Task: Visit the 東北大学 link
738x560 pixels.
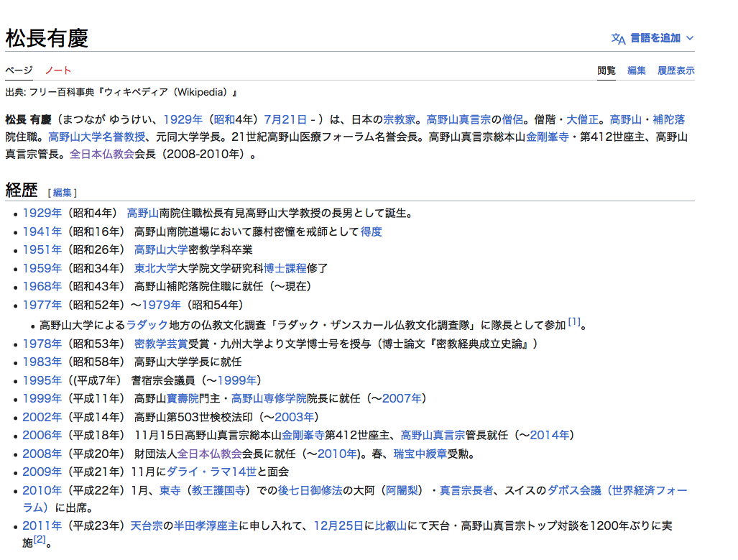Action: (155, 268)
